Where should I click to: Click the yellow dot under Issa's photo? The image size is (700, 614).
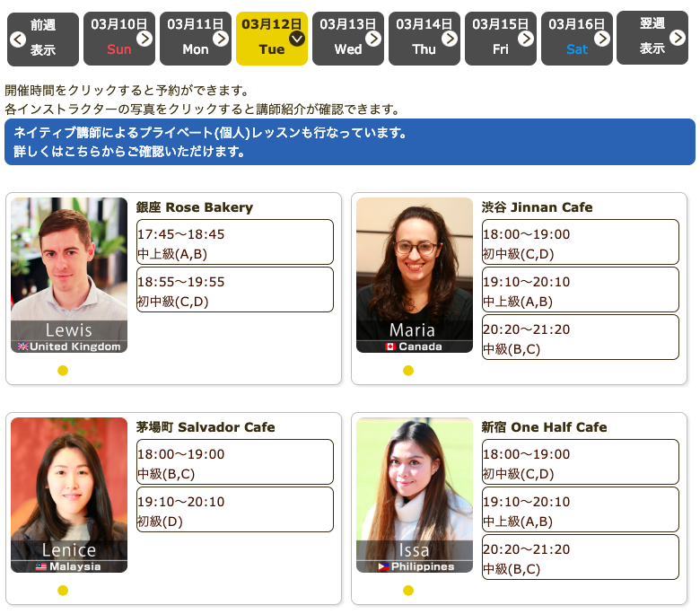click(x=408, y=591)
